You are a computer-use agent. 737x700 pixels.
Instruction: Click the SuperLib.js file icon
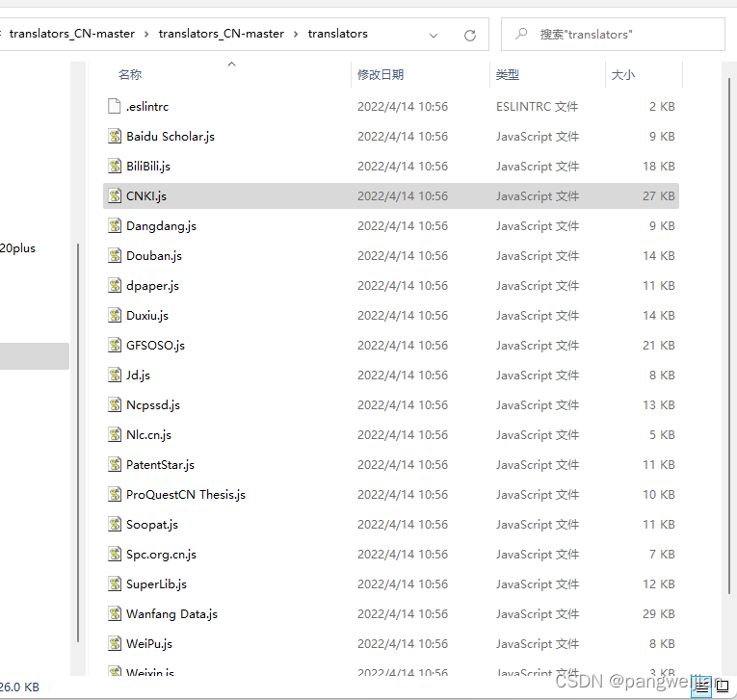coord(115,583)
